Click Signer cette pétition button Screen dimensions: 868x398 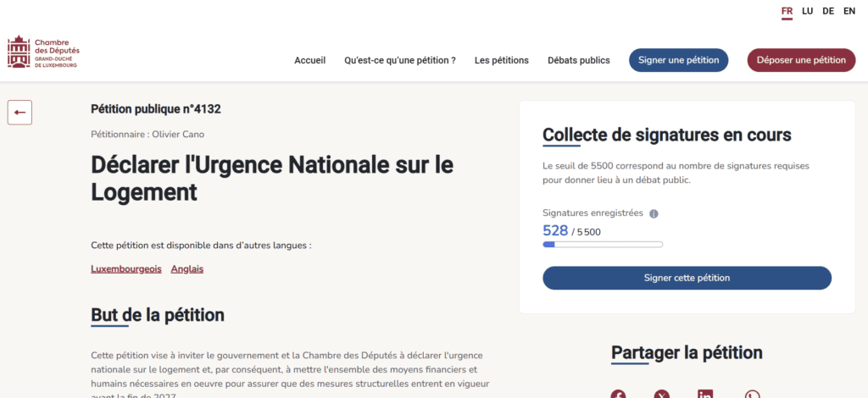[687, 278]
